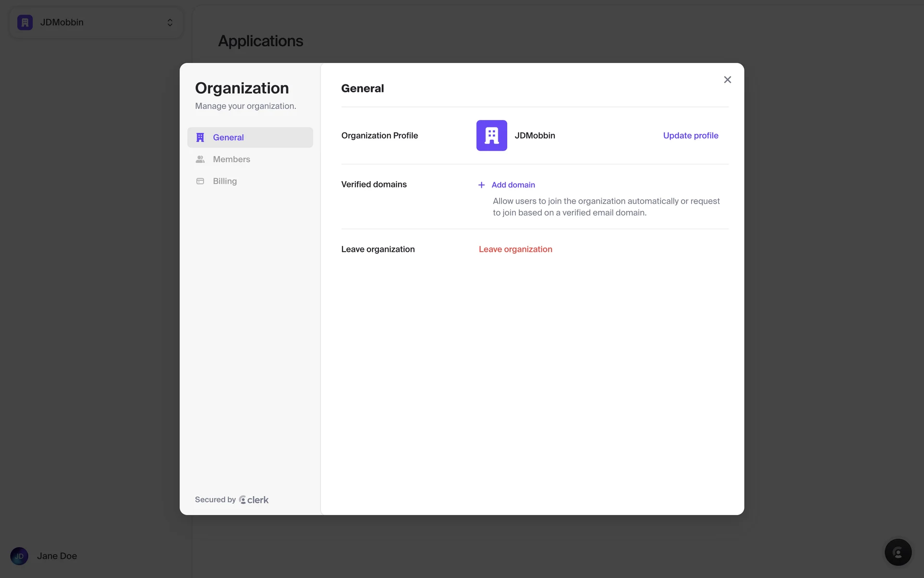Image resolution: width=924 pixels, height=578 pixels.
Task: Switch to the Members tab
Action: [x=231, y=159]
